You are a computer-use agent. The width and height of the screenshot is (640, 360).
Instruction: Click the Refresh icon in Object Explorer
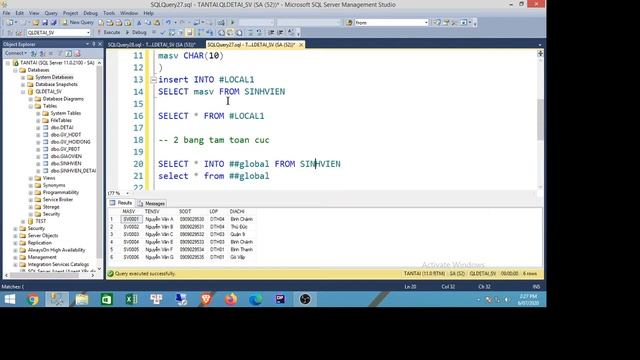(x=69, y=53)
